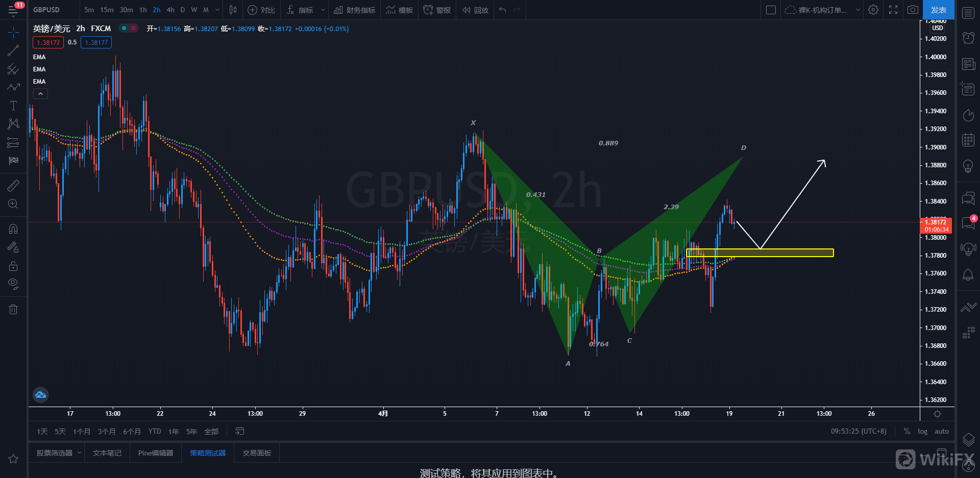
Task: Click the yellow rectangle zone on chart
Action: click(759, 253)
